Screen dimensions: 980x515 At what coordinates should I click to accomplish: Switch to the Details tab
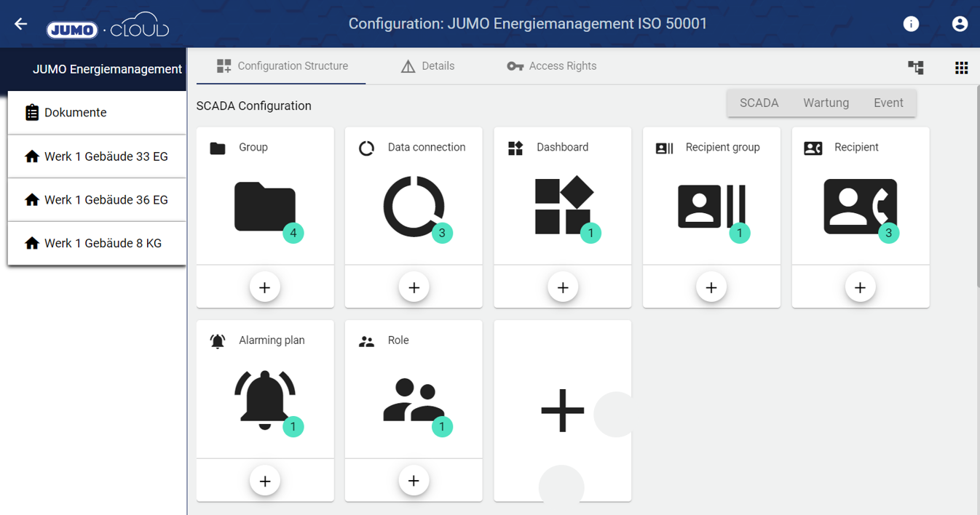428,66
